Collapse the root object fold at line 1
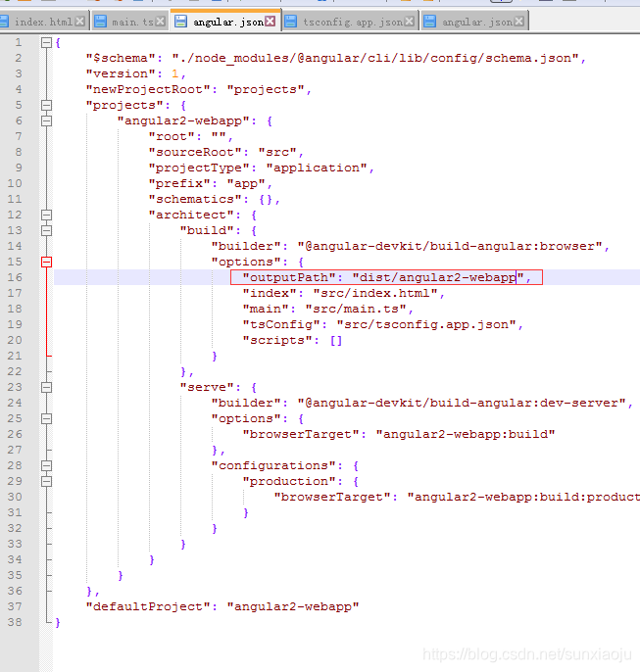640x672 pixels. tap(46, 42)
